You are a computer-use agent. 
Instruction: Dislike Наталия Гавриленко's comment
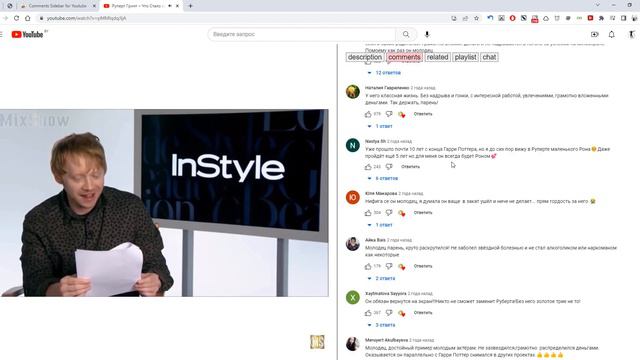(x=389, y=114)
